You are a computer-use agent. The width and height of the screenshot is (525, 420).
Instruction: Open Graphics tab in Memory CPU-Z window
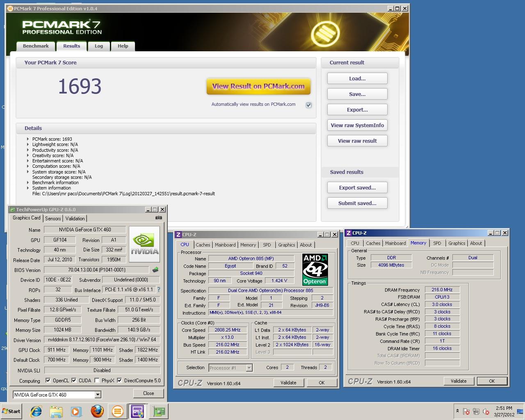(457, 243)
